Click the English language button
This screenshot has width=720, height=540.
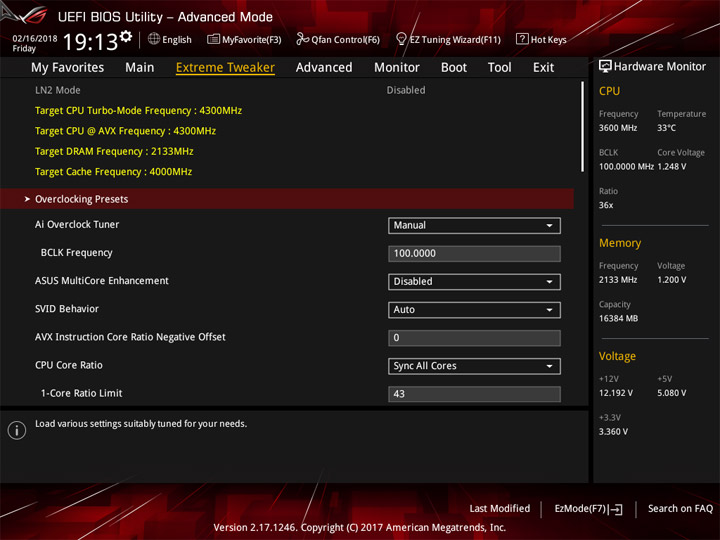tap(177, 39)
